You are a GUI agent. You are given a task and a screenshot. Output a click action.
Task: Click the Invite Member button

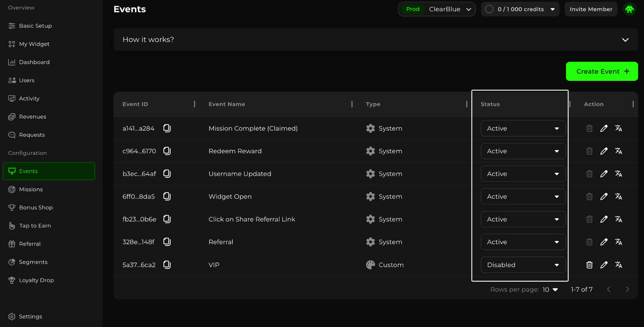coord(591,9)
